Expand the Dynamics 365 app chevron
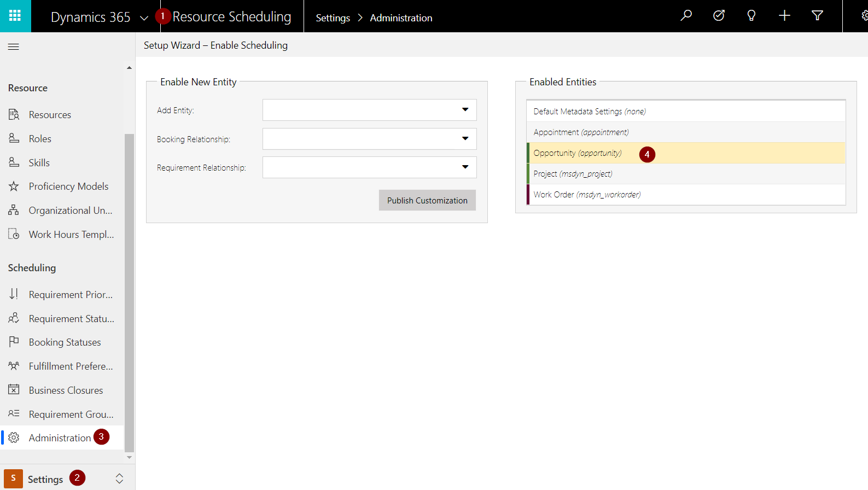This screenshot has height=490, width=868. pos(144,17)
